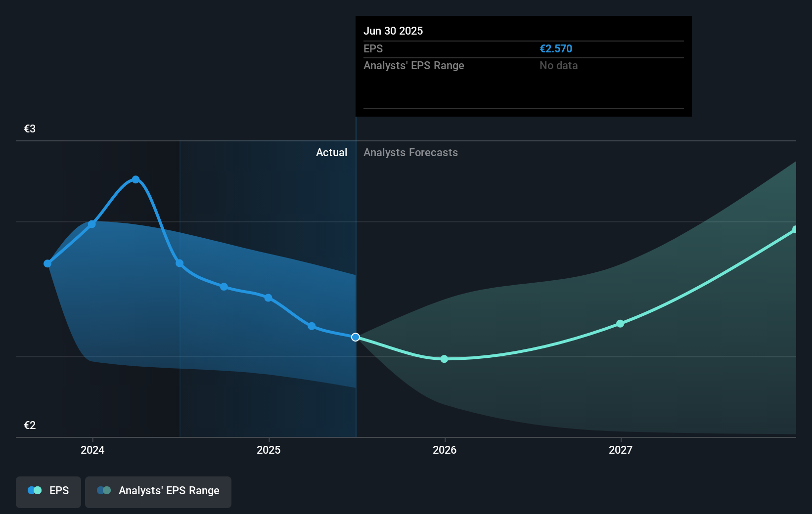Click the 2027 x-axis label
Screen dimensions: 812x514
click(621, 450)
